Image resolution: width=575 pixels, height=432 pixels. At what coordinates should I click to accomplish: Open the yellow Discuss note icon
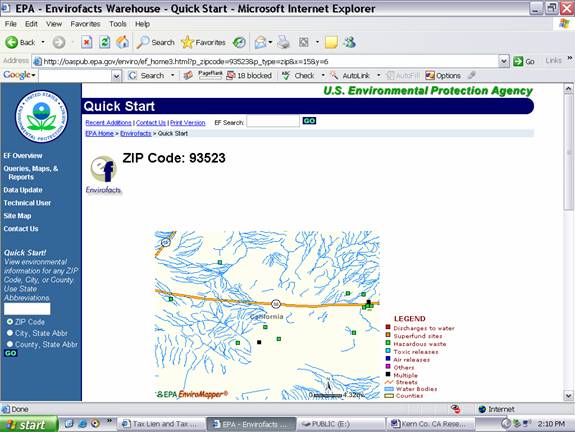(331, 43)
